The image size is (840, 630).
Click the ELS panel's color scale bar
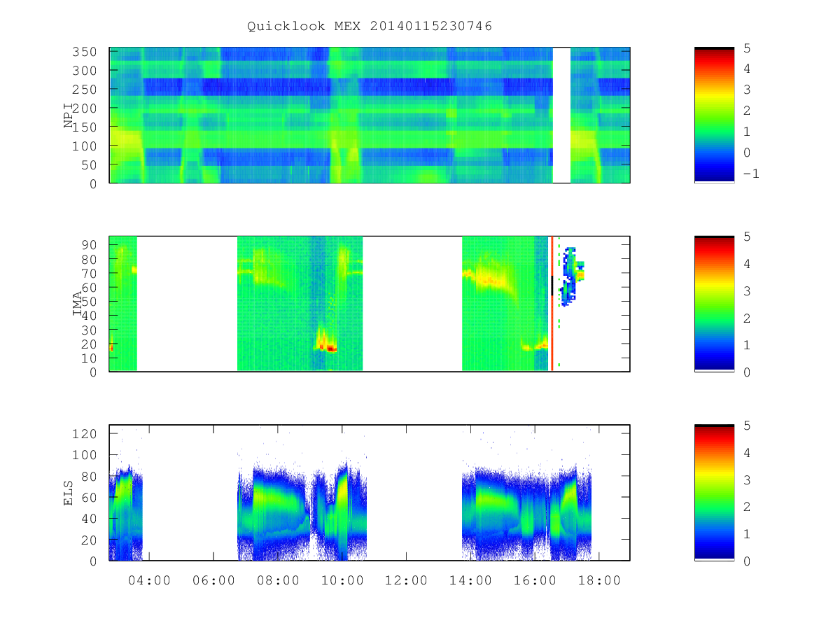click(714, 493)
